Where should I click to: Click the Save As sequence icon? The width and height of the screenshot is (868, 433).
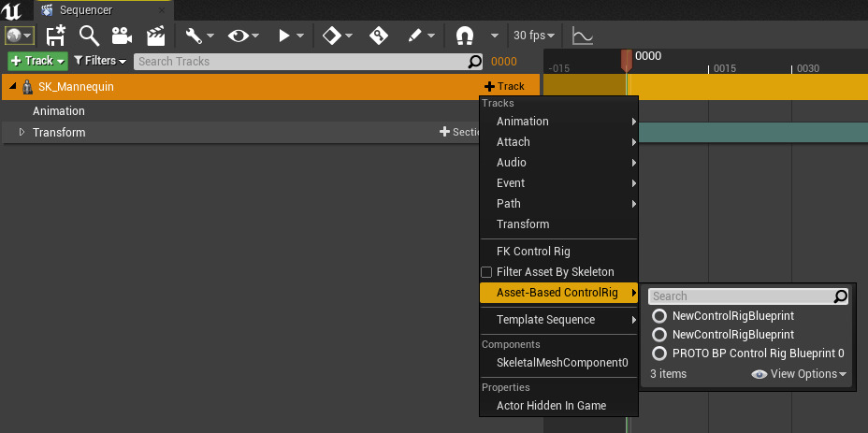click(55, 36)
